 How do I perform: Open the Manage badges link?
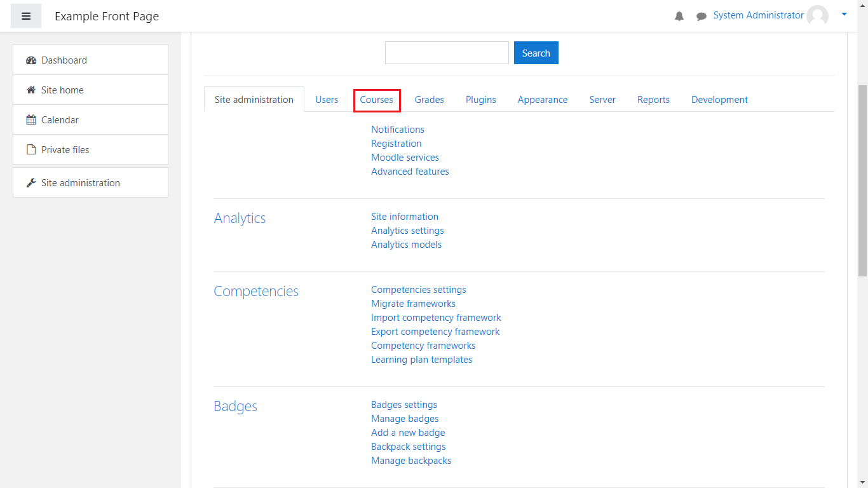pos(405,419)
